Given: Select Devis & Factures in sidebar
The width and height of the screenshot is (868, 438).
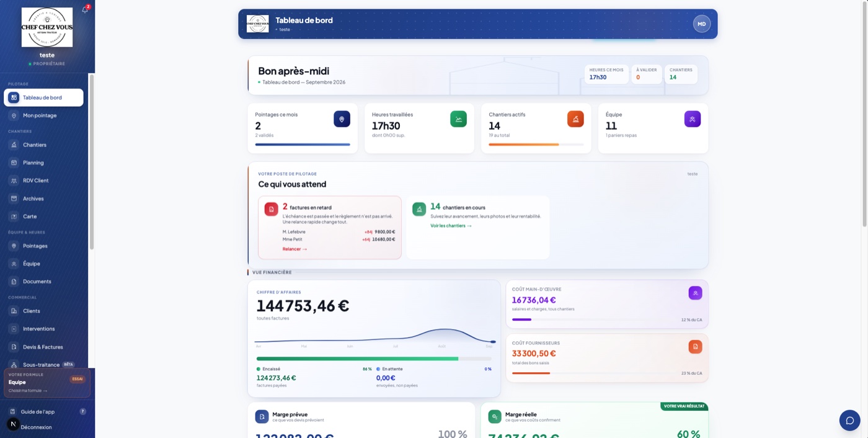Looking at the screenshot, I should click(43, 347).
